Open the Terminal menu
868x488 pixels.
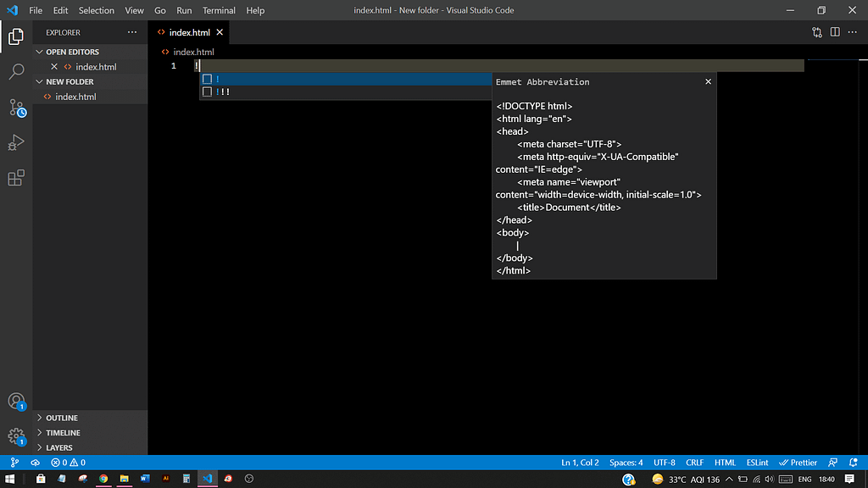[219, 10]
